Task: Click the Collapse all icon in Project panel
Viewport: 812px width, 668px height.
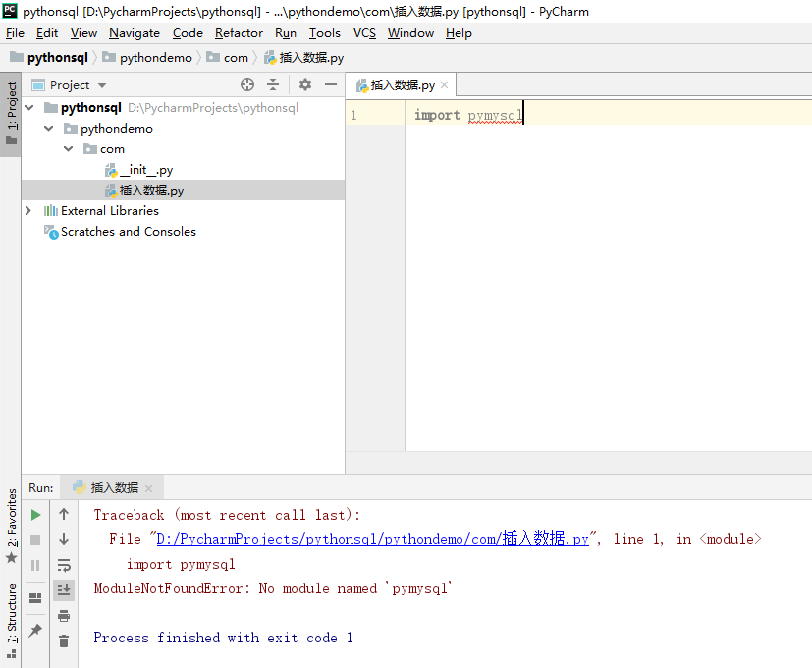Action: (x=273, y=84)
